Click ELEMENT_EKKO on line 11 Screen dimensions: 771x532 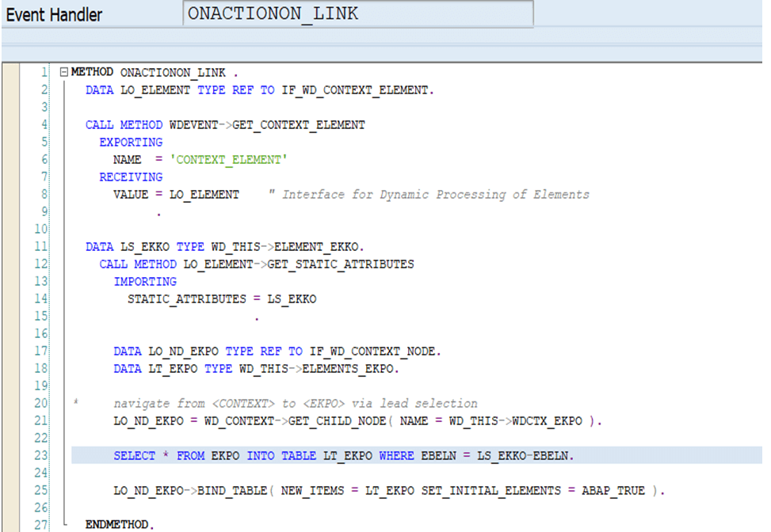[316, 246]
